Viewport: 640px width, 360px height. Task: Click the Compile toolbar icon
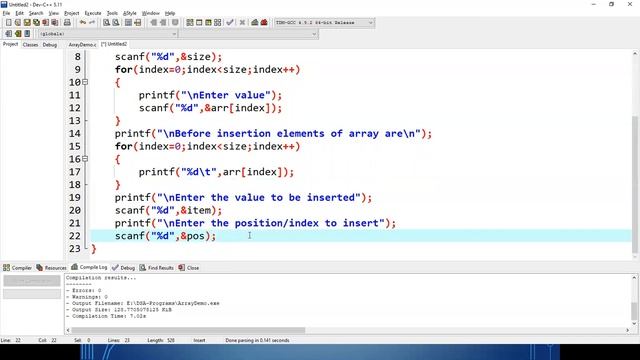(190, 22)
